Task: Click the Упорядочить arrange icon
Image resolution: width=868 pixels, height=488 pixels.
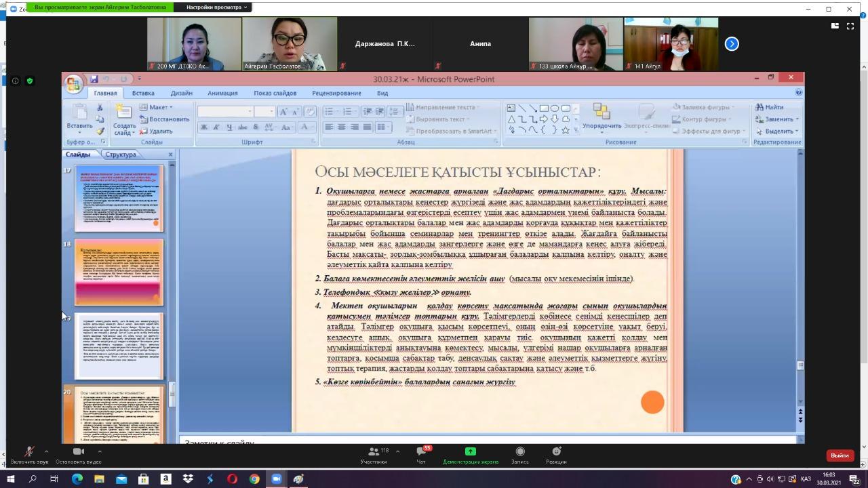Action: 601,115
